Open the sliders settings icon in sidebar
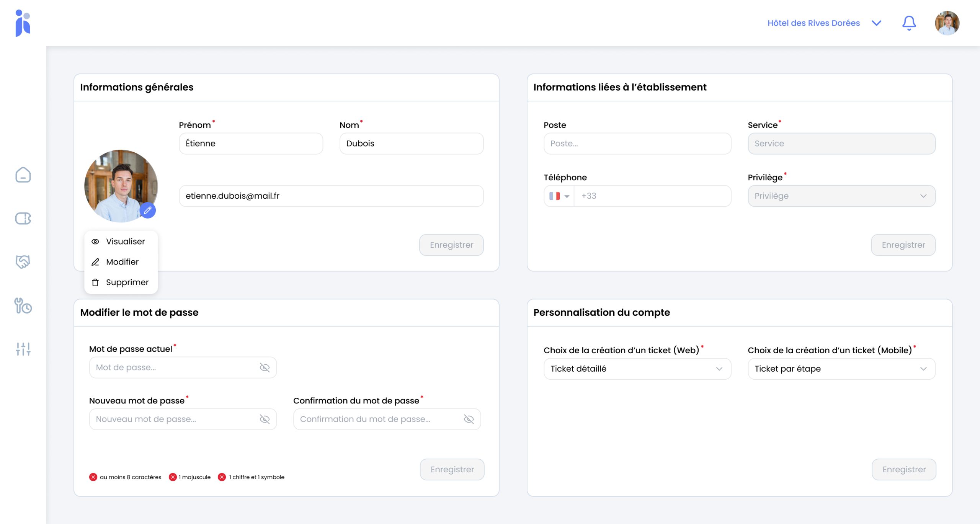Viewport: 980px width, 524px height. coord(23,349)
